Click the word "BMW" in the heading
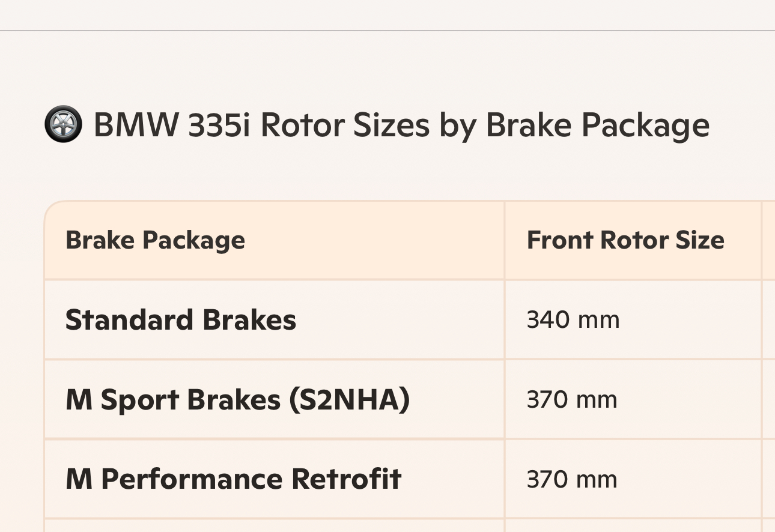Image resolution: width=775 pixels, height=532 pixels. coord(136,125)
